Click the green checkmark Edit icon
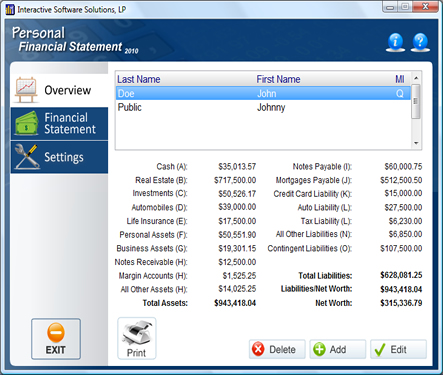Screen dimensions: 443x375 [380, 350]
